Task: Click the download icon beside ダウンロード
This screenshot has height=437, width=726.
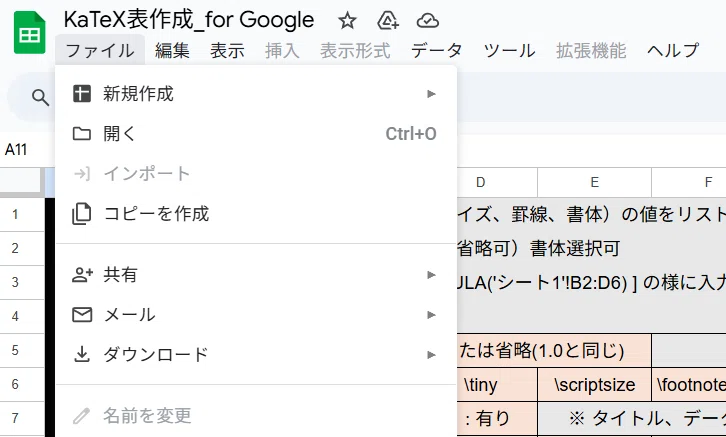Action: pos(82,355)
